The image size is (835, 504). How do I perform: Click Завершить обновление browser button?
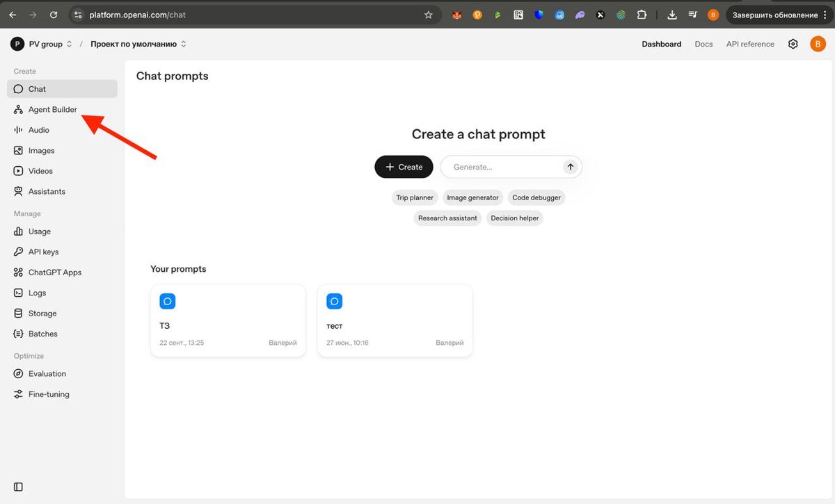[775, 15]
